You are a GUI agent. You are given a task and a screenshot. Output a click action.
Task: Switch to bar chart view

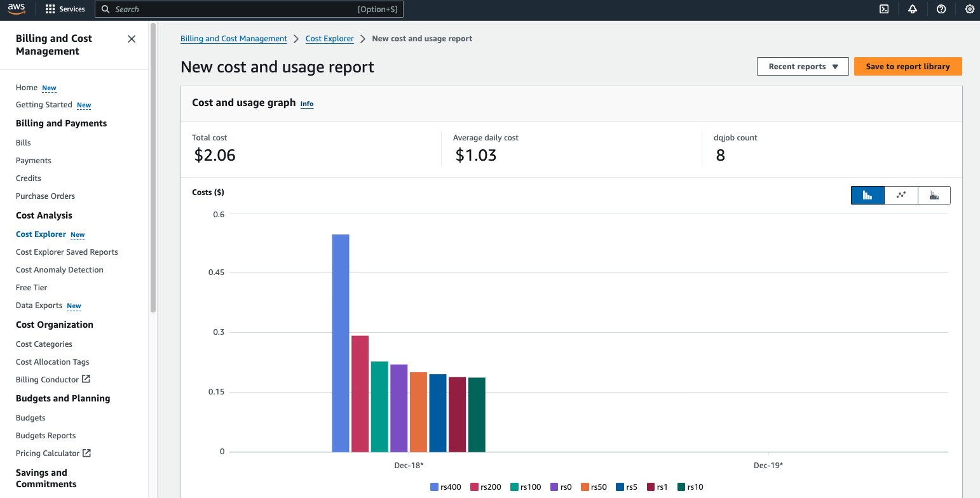pos(868,195)
